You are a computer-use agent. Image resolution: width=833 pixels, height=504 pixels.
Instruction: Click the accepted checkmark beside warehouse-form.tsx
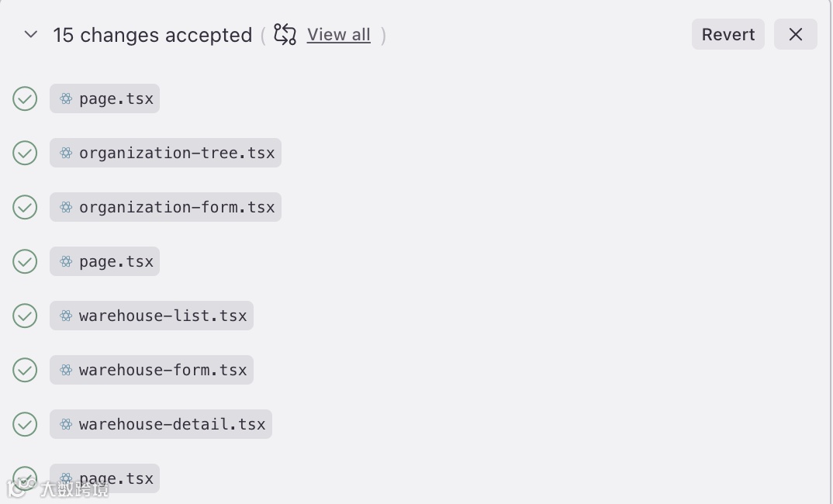tap(25, 370)
